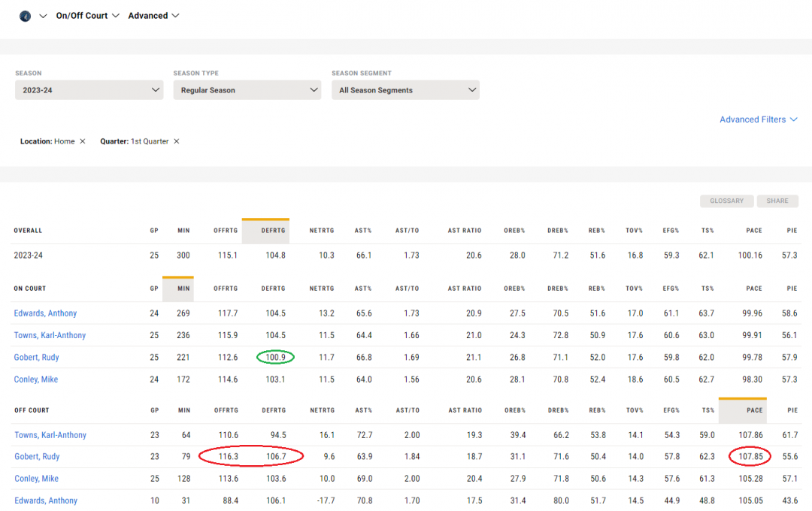The image size is (812, 511).
Task: Sort On Court table by TS%
Action: point(707,289)
